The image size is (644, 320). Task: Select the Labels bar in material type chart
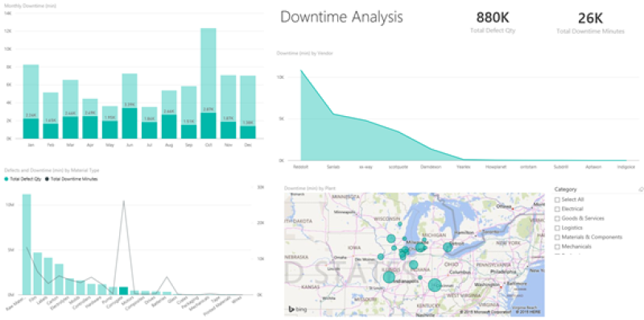pos(48,276)
